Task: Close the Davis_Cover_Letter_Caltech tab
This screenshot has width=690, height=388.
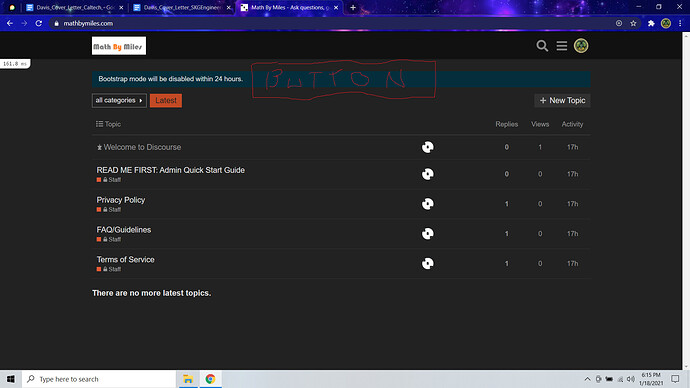Action: (x=121, y=7)
